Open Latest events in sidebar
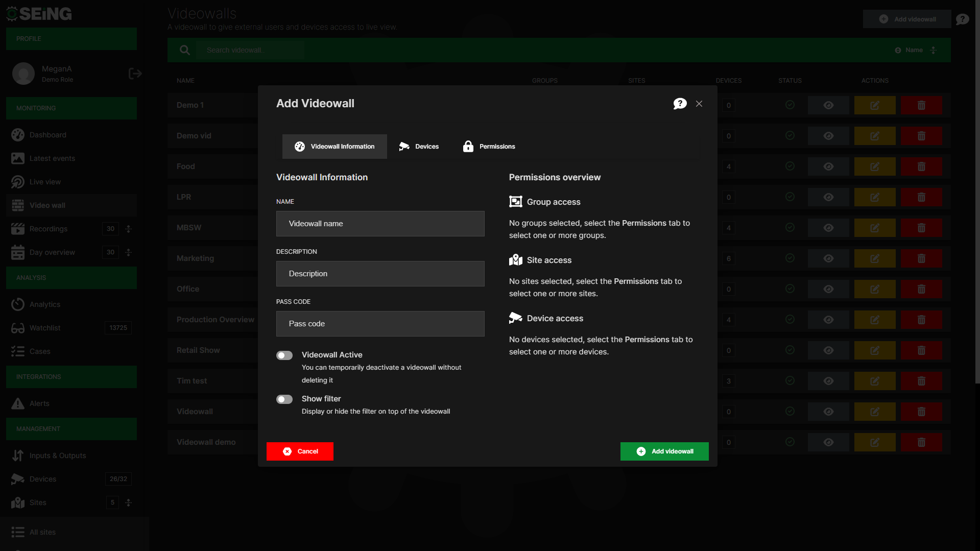The image size is (980, 551). point(71,158)
